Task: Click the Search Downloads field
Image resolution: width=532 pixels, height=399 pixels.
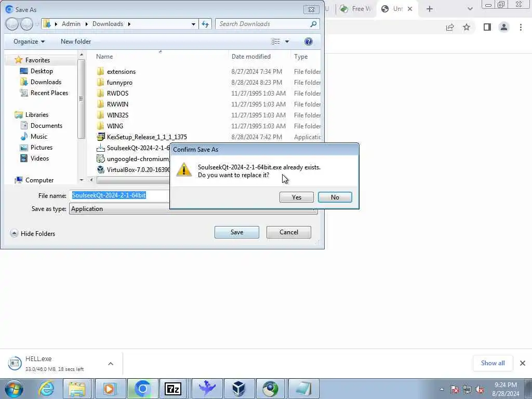Action: (x=268, y=24)
